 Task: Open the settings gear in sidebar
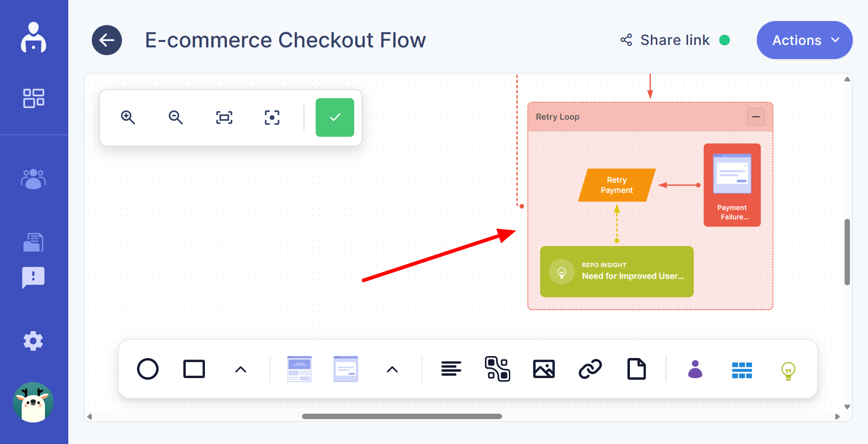coord(34,341)
